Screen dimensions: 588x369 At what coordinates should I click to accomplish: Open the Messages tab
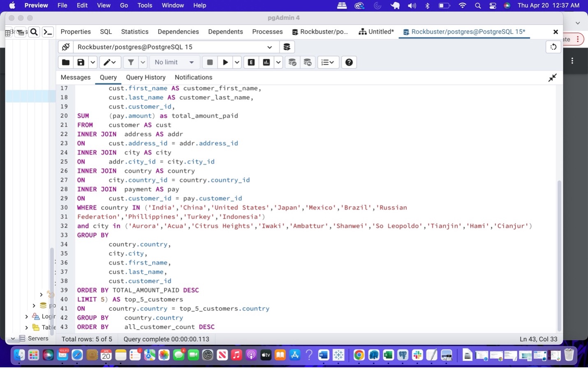point(75,77)
